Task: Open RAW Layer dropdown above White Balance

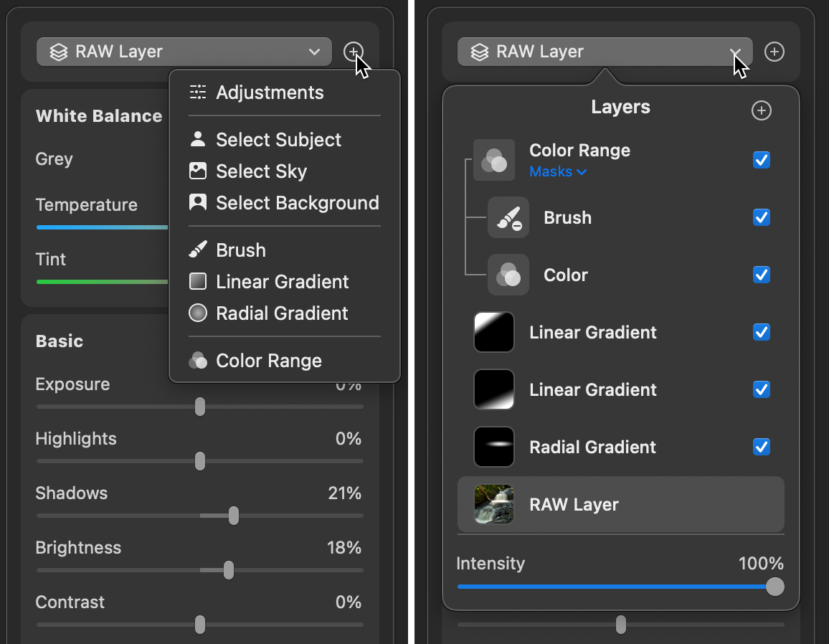Action: (184, 52)
